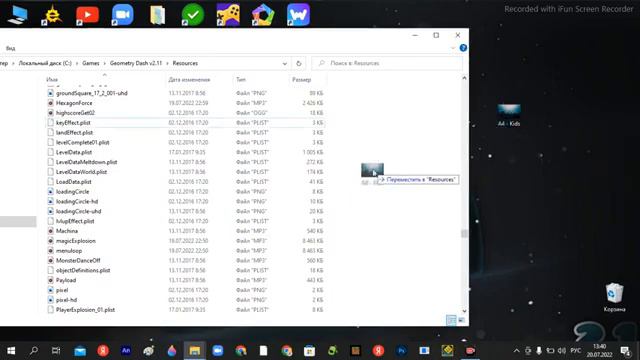Select the Payload MP3 file
This screenshot has width=640, height=360.
pos(66,280)
